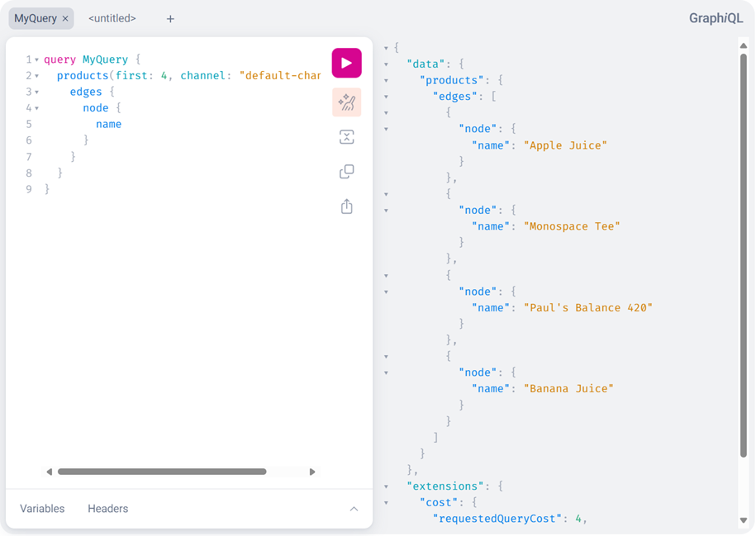Click the merge fragments icon

coord(346,137)
